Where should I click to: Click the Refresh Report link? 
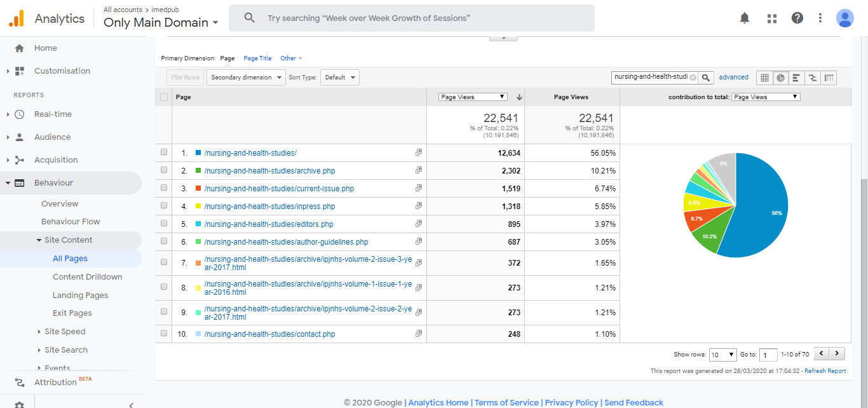click(x=825, y=371)
